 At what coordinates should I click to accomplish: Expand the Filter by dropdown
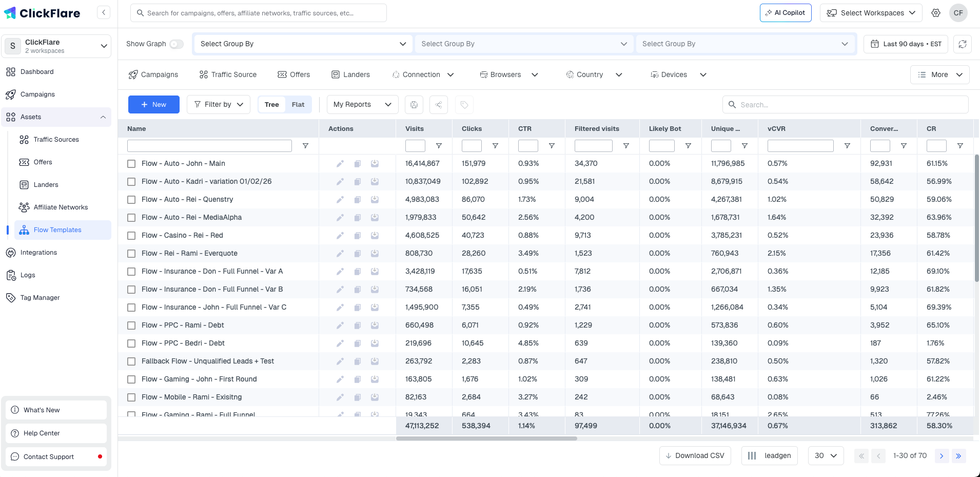point(219,105)
